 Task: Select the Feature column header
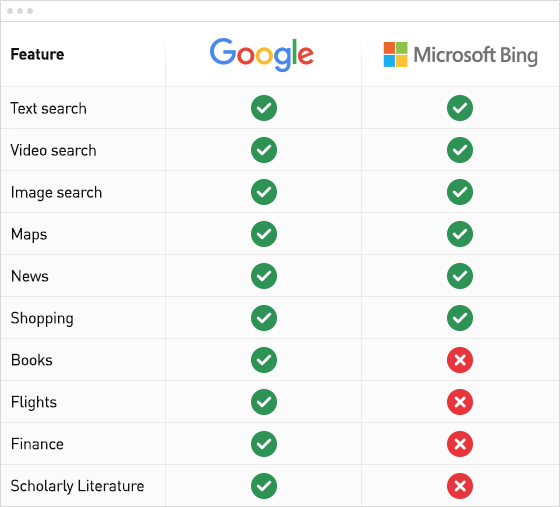38,54
